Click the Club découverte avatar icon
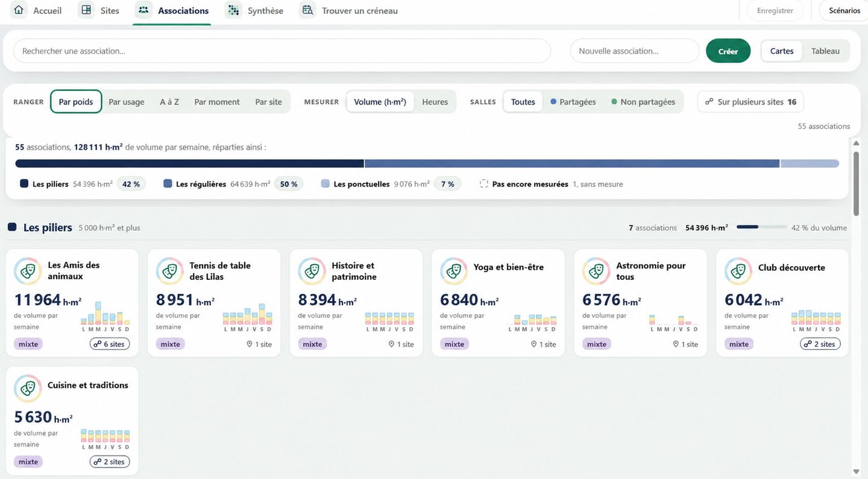Viewport: 868px width, 479px height. (738, 271)
